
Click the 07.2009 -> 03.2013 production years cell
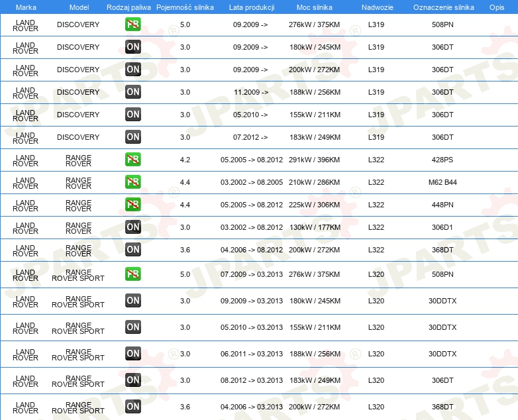coord(252,274)
